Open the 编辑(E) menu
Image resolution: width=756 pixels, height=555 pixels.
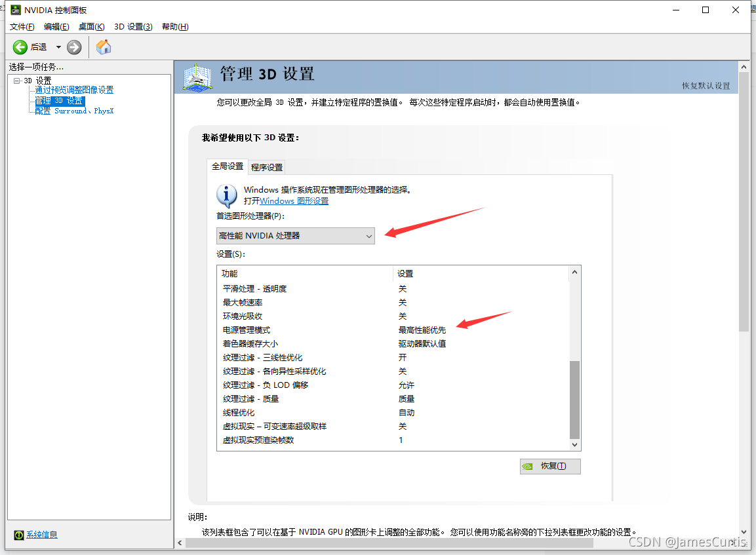click(56, 27)
